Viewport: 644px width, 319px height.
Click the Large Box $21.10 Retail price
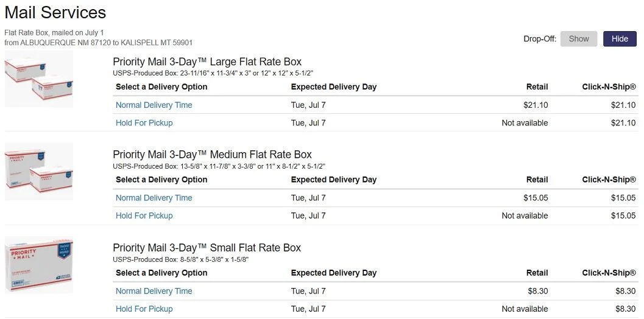click(536, 105)
